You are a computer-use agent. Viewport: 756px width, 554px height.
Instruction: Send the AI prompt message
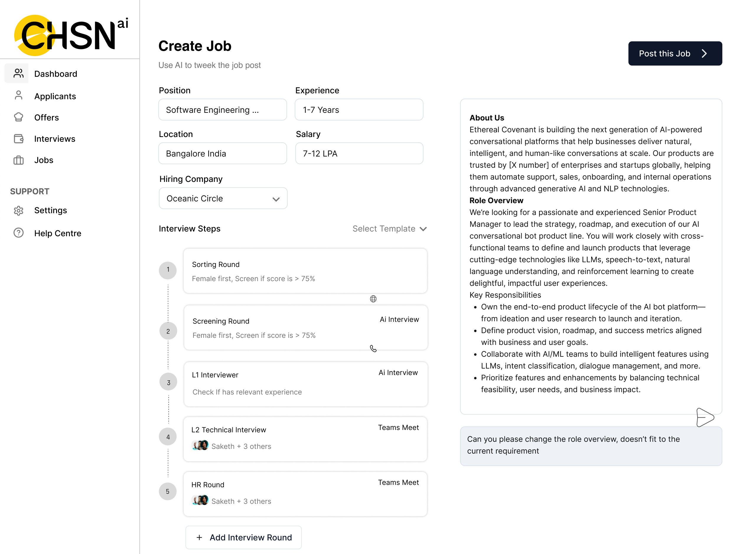click(x=705, y=417)
